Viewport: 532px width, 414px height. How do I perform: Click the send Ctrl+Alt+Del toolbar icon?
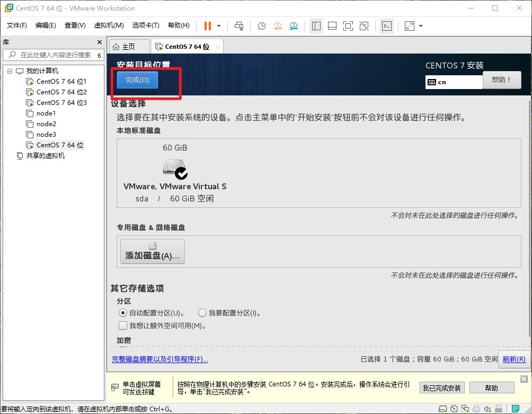point(239,26)
